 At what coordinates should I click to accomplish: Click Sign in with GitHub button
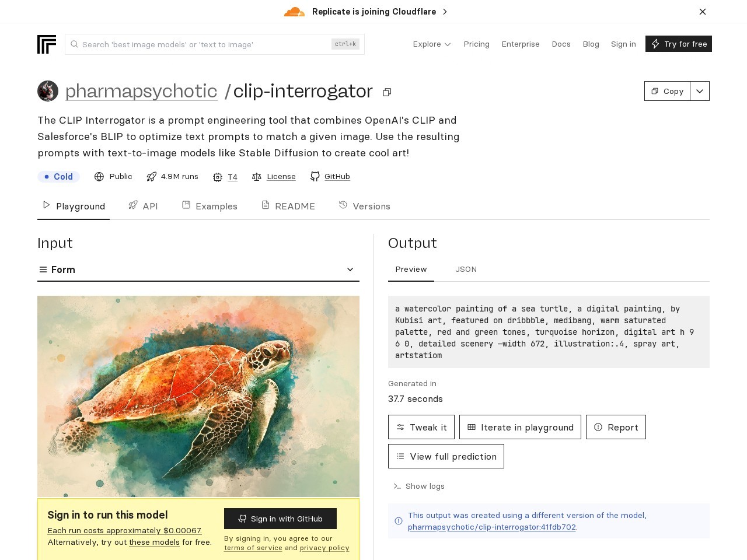[x=280, y=519]
